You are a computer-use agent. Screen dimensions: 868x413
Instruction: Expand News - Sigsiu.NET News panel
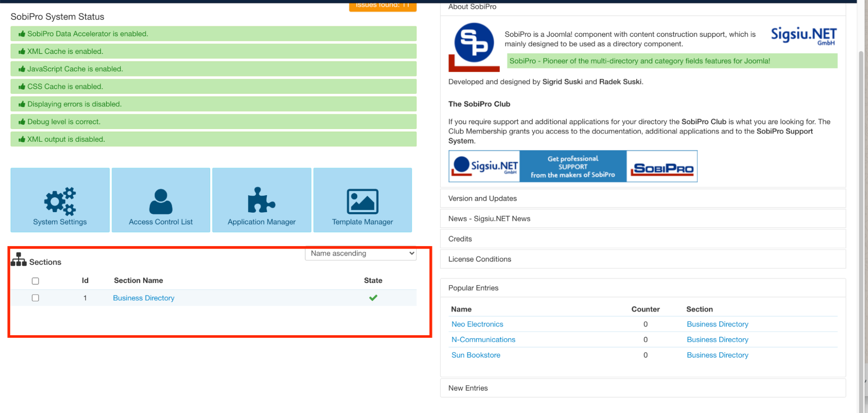click(x=643, y=219)
